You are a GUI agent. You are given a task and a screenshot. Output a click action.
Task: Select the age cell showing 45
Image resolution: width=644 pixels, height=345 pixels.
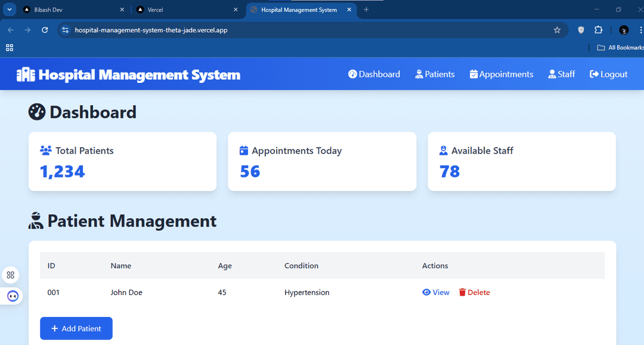(x=222, y=293)
